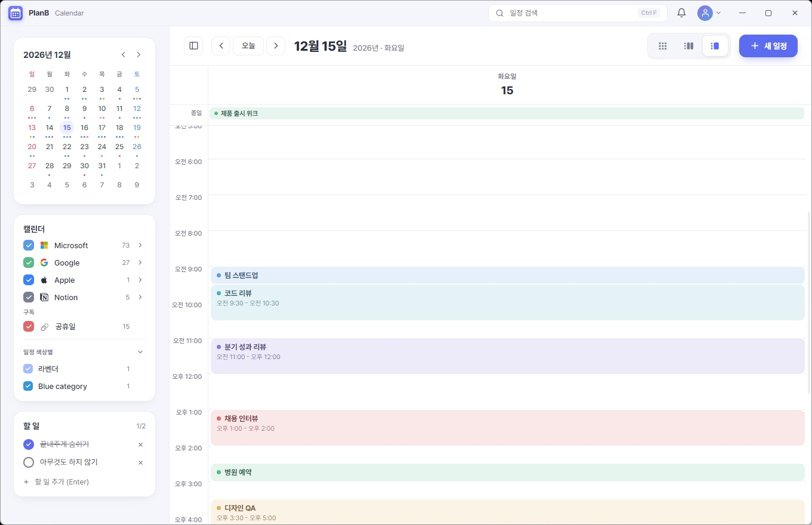The height and width of the screenshot is (525, 812).
Task: Go to next month in mini calendar
Action: click(139, 55)
